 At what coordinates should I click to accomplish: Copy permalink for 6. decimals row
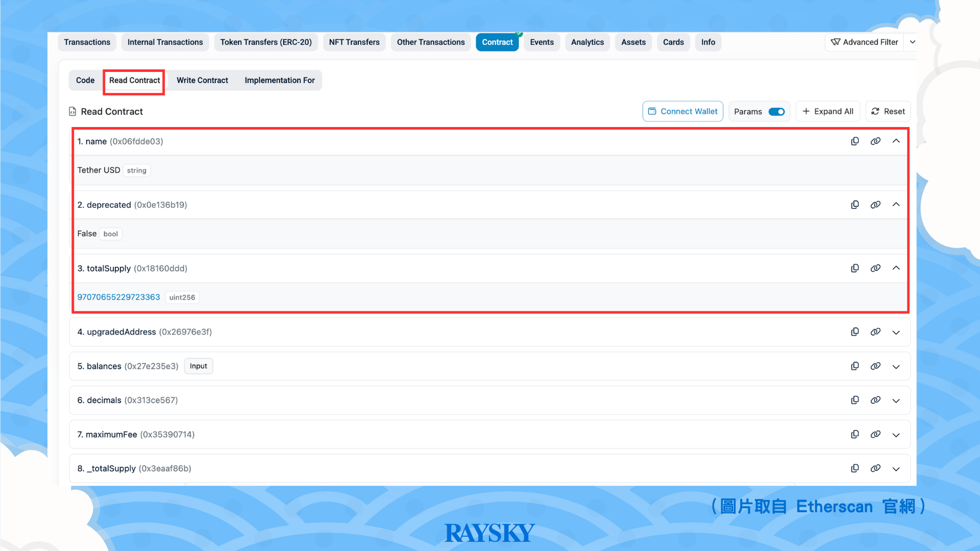click(x=875, y=400)
